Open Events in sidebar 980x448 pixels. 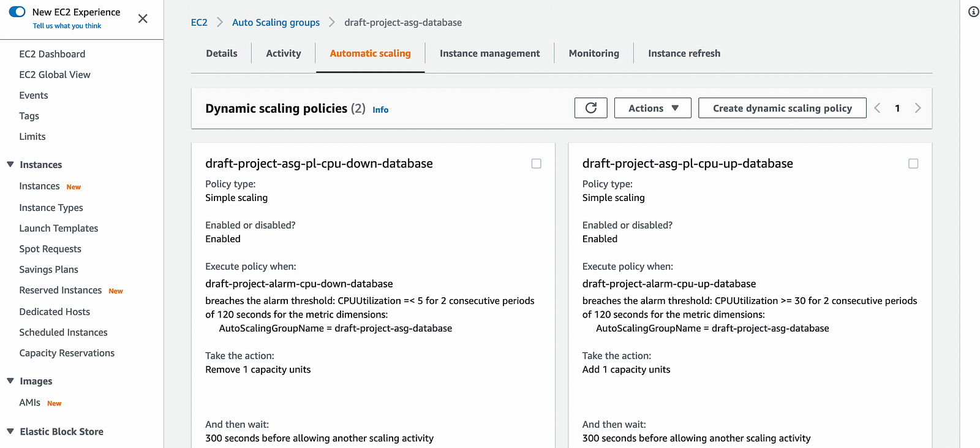click(x=33, y=95)
